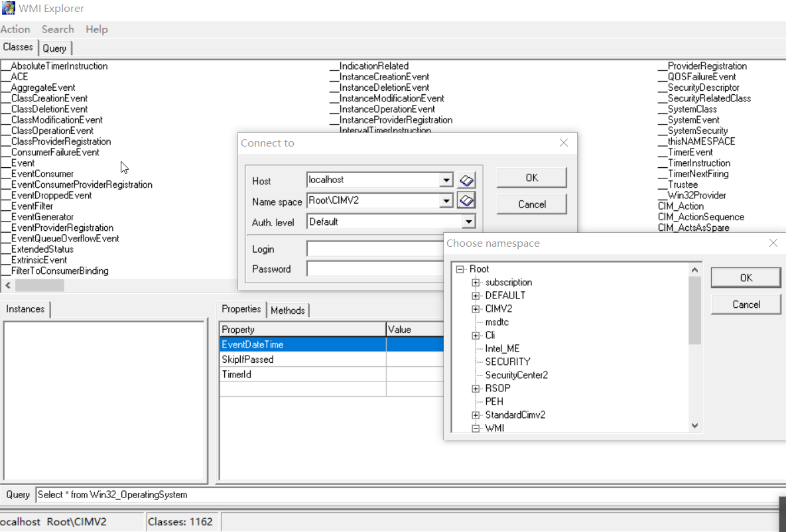
Task: Click class list left scroll arrow
Action: click(x=7, y=285)
